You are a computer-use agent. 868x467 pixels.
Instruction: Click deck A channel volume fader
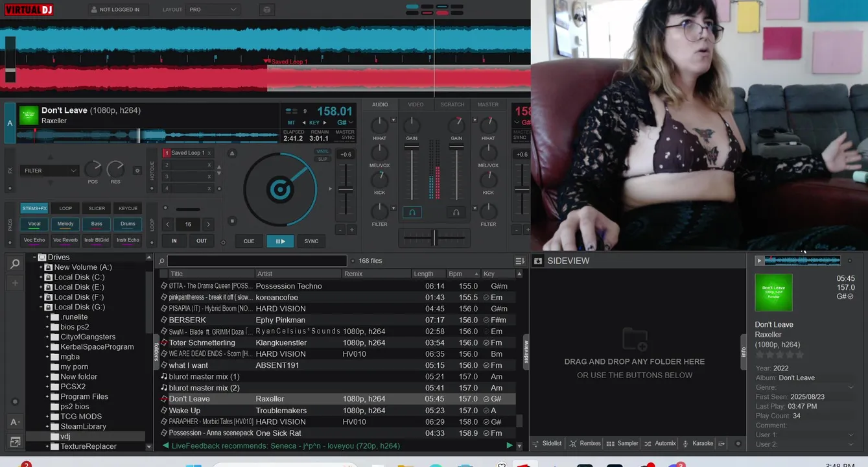tap(412, 147)
